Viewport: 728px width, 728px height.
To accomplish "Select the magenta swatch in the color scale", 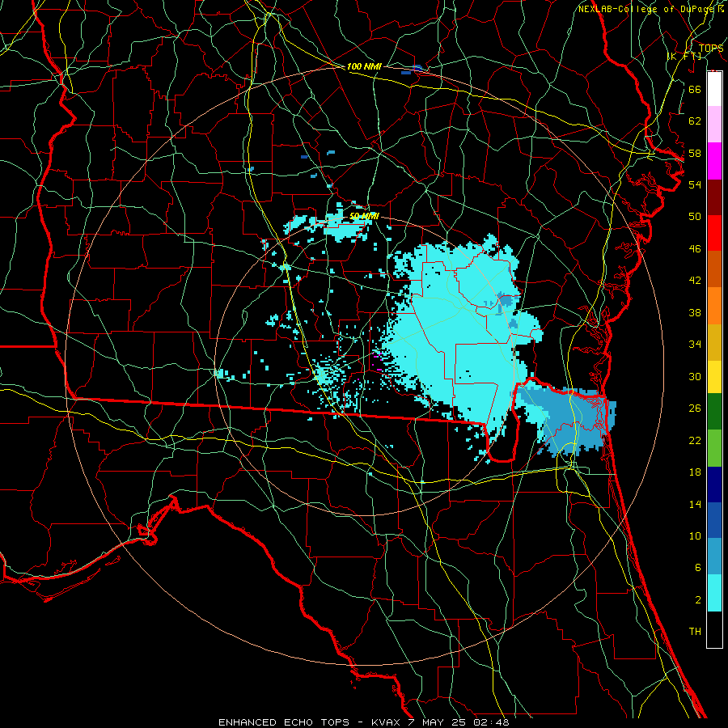I will tap(714, 161).
